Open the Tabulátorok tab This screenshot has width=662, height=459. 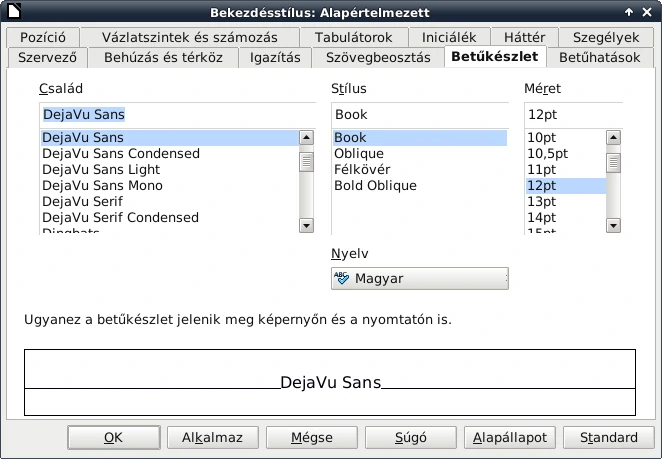354,37
